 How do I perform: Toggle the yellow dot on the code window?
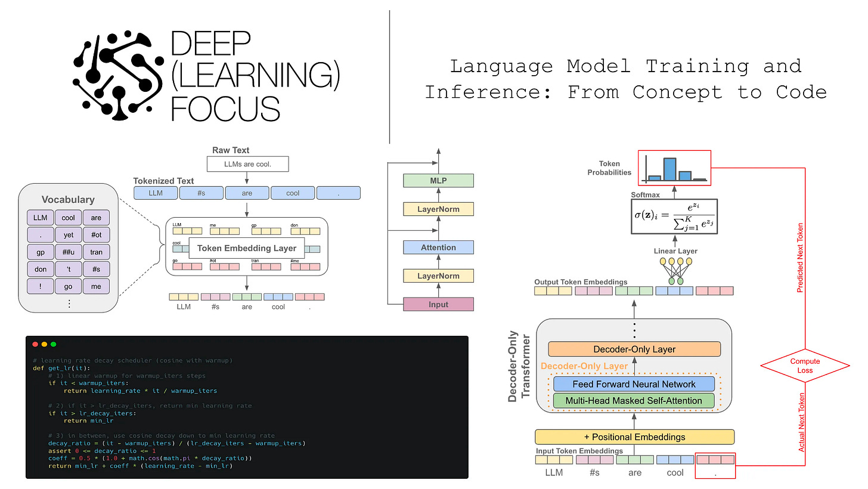(x=44, y=344)
